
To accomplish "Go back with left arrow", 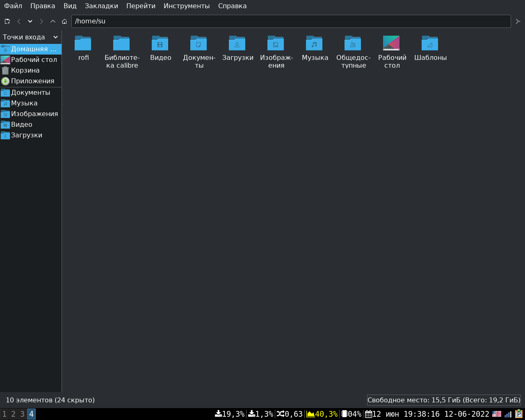I will [x=19, y=21].
